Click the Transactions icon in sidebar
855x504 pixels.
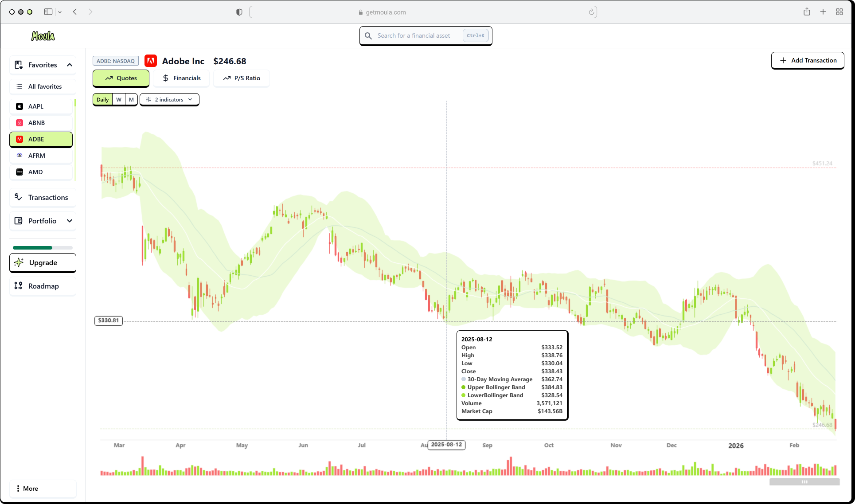tap(18, 197)
